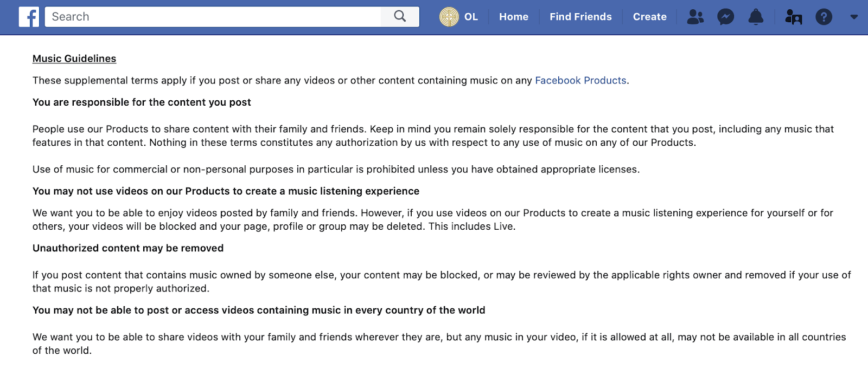Open the Facebook Products link
This screenshot has width=868, height=369.
(580, 80)
